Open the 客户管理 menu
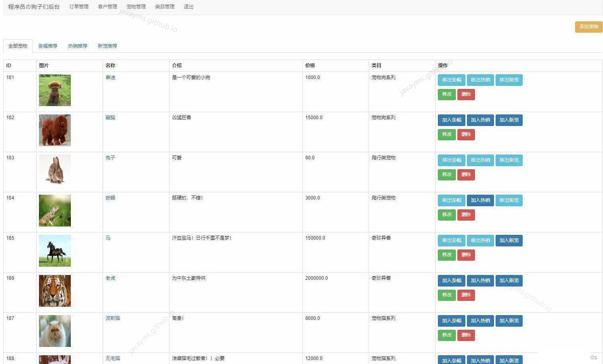This screenshot has height=364, width=603. pos(107,6)
